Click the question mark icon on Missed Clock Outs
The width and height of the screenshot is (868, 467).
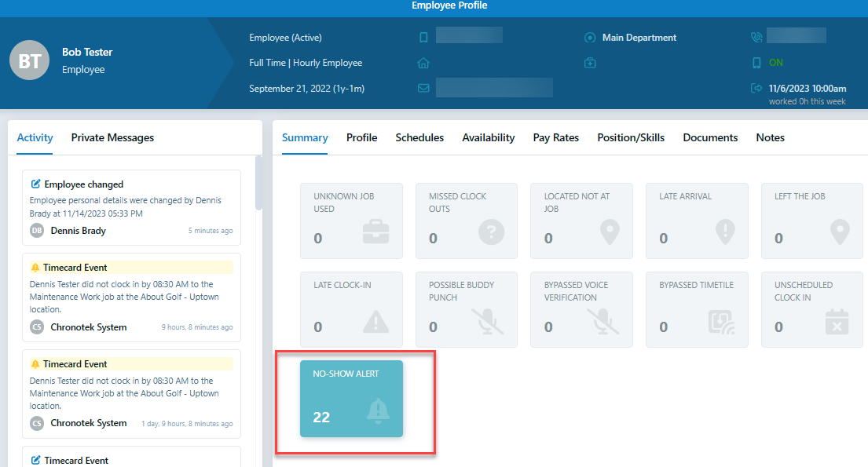pos(492,232)
